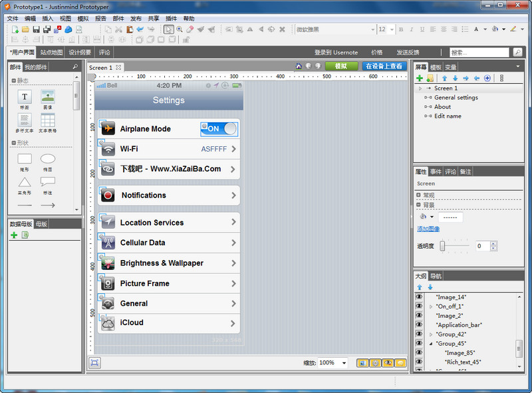This screenshot has width=532, height=393.
Task: Expand the On_off_1 outline node
Action: (x=431, y=307)
